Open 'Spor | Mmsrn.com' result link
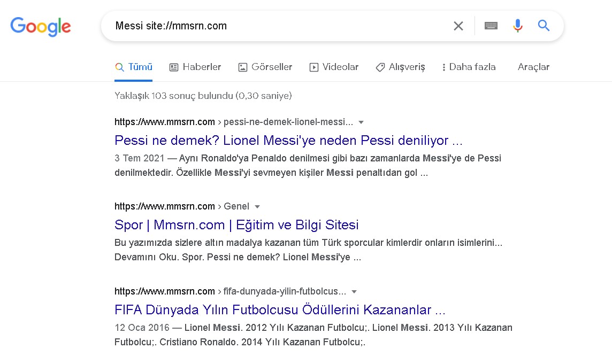Screen dimensions: 612x364 [x=236, y=225]
